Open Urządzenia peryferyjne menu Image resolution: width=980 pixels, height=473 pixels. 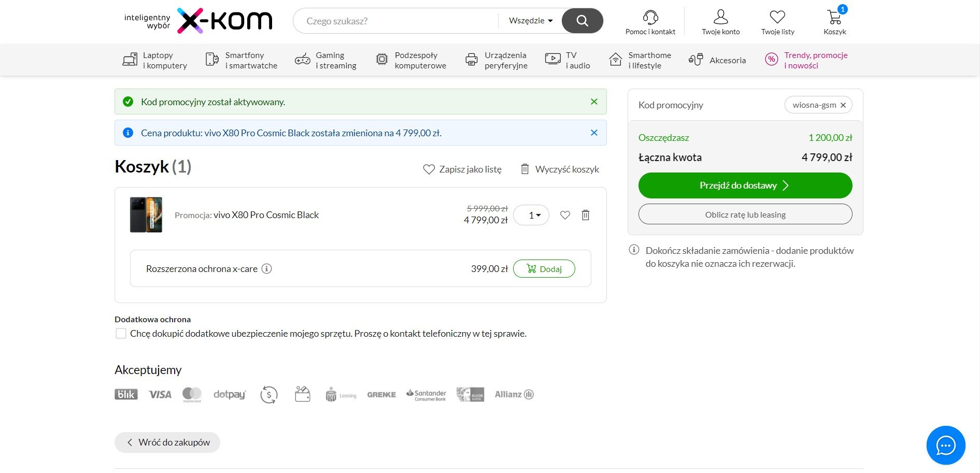click(x=496, y=60)
